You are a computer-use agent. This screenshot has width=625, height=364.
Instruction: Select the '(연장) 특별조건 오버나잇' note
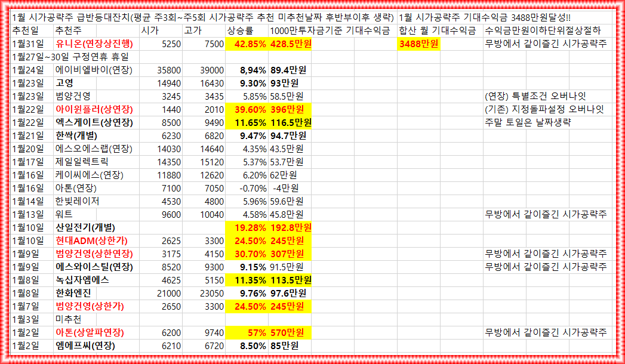click(535, 97)
